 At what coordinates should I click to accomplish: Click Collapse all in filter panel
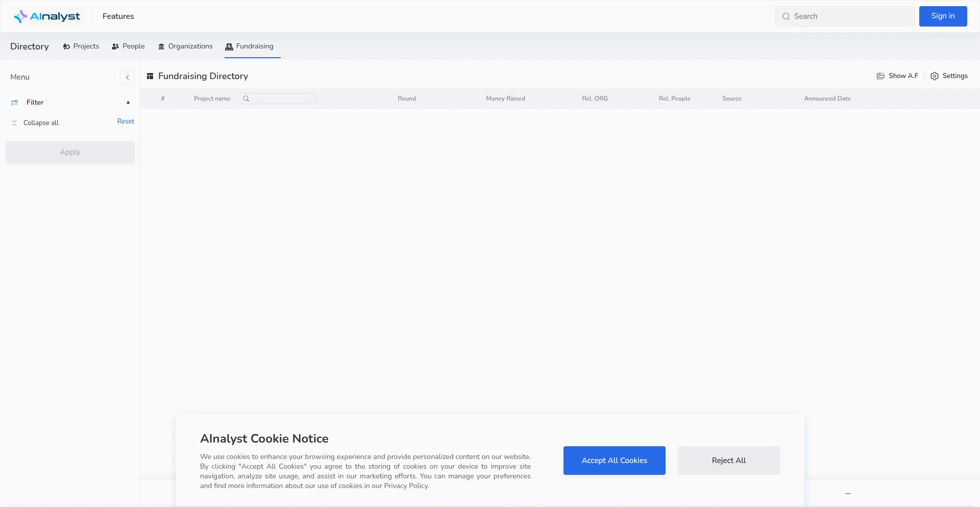coord(41,123)
